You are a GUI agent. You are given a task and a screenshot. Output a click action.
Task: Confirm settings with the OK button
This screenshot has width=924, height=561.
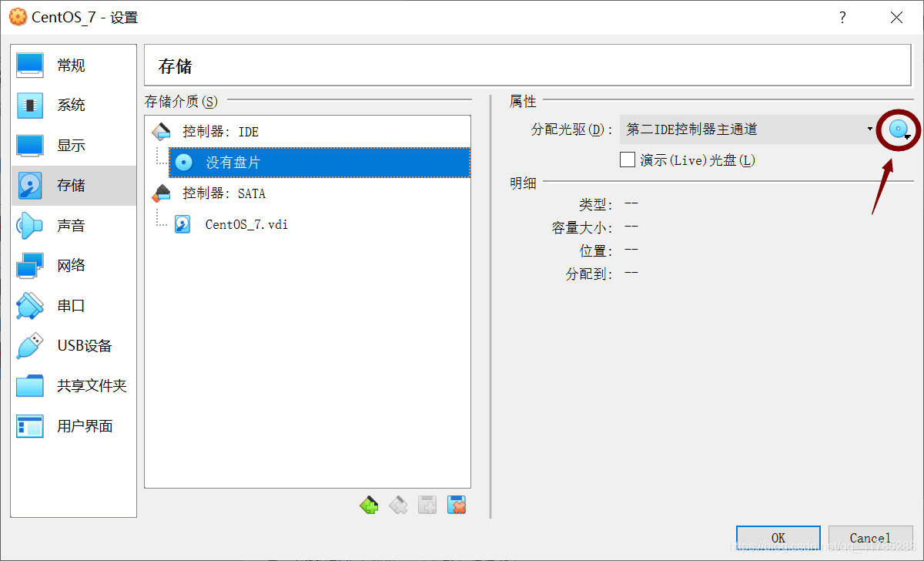tap(778, 538)
